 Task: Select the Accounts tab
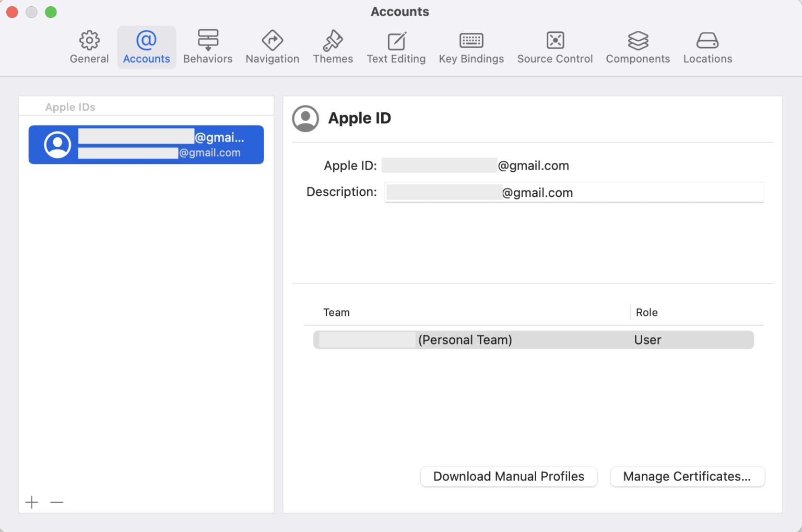(x=146, y=47)
